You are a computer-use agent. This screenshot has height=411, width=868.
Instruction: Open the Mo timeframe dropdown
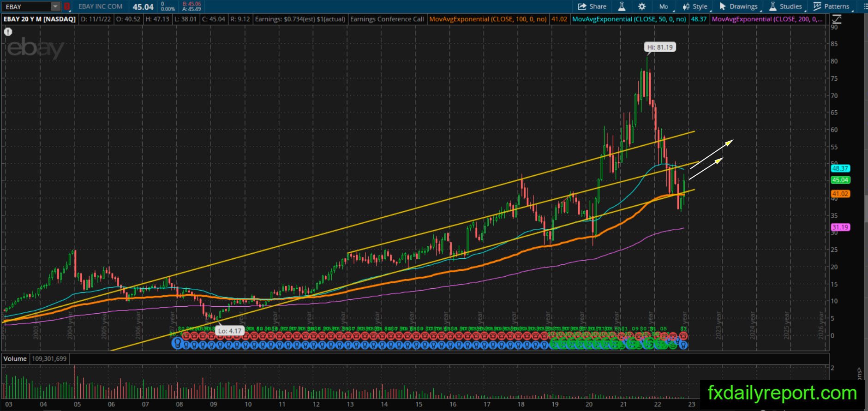click(664, 6)
